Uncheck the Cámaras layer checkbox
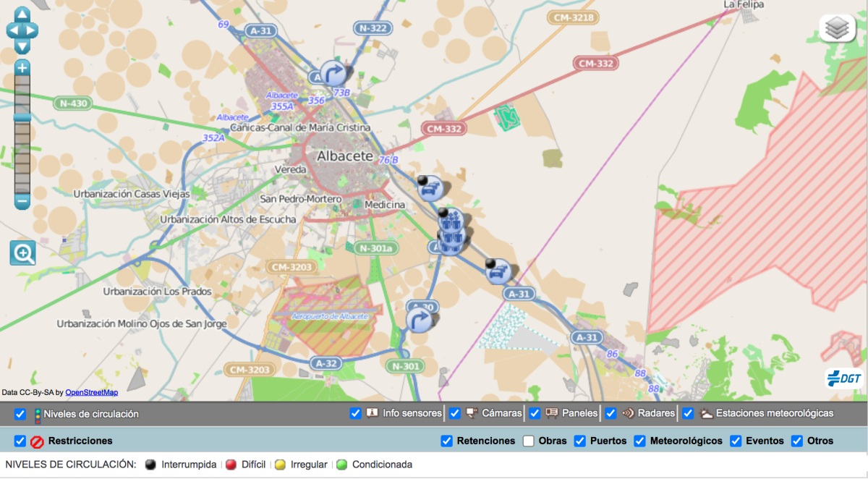This screenshot has width=868, height=479. [454, 413]
